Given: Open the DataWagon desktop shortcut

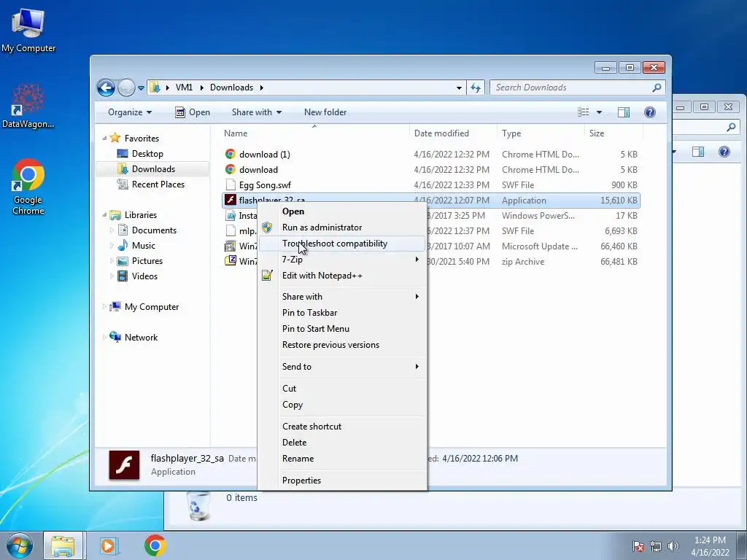Looking at the screenshot, I should (x=28, y=106).
